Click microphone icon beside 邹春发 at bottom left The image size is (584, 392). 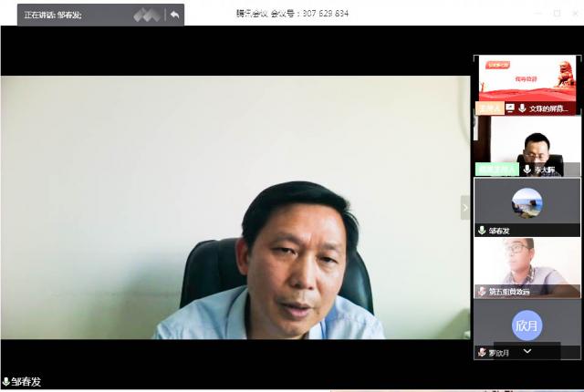[x=5, y=382]
